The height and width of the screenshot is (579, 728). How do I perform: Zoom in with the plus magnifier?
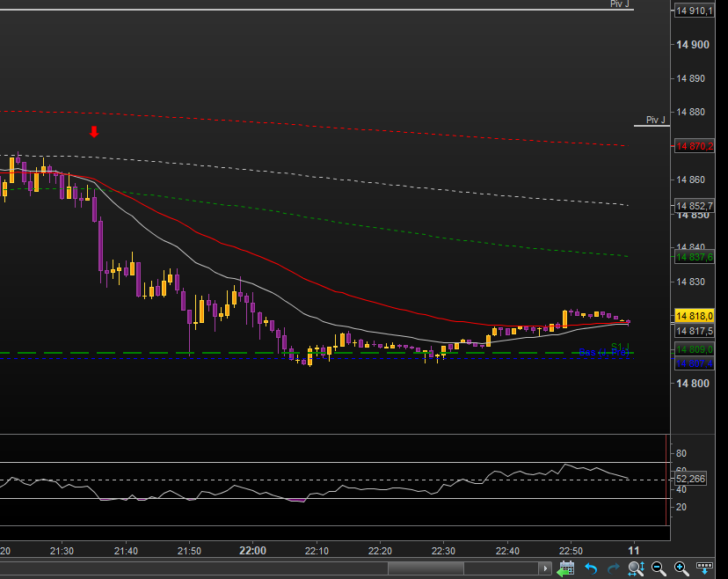[x=681, y=568]
